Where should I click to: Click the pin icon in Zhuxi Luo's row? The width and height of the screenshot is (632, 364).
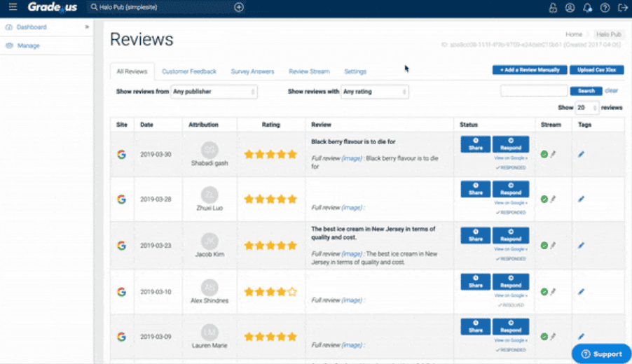click(x=553, y=199)
